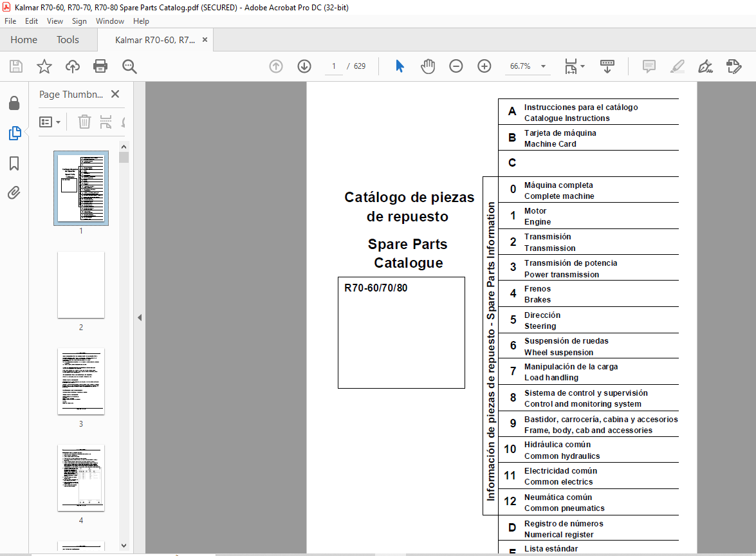Open the read mode scrolling icon
The width and height of the screenshot is (756, 556).
[607, 66]
